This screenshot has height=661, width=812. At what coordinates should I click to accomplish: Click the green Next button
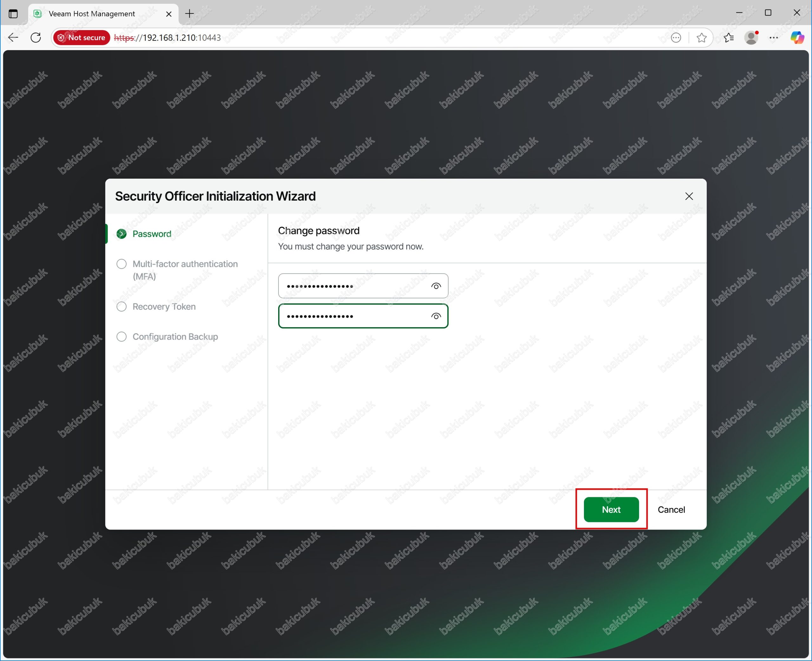(611, 509)
